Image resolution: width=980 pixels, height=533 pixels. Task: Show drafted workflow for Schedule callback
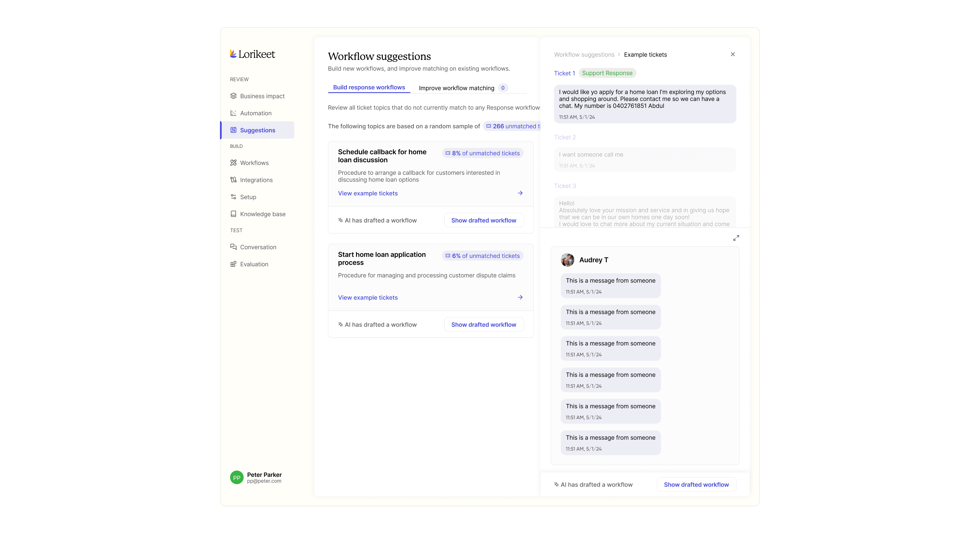click(x=484, y=220)
